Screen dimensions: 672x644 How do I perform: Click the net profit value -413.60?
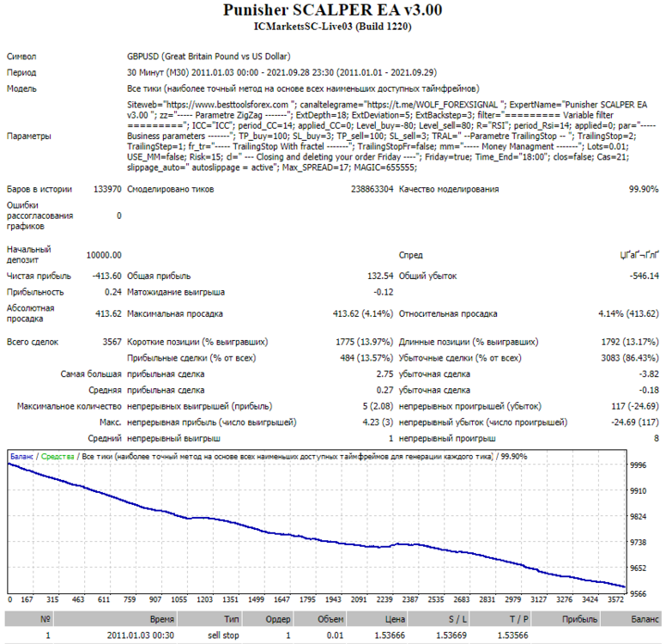(107, 276)
